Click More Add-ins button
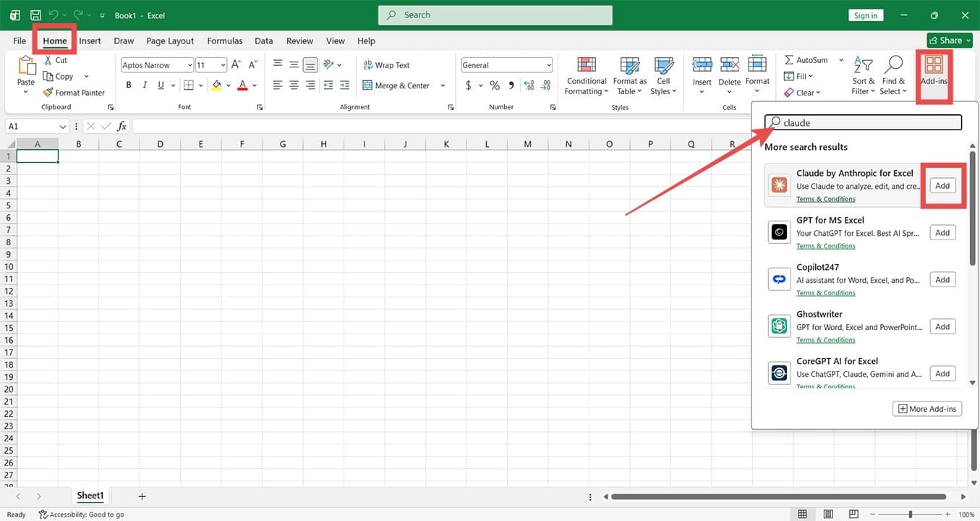 point(927,409)
